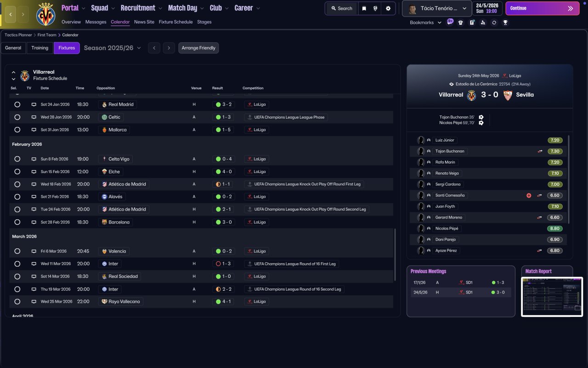
Task: Switch to the General tab
Action: click(13, 48)
